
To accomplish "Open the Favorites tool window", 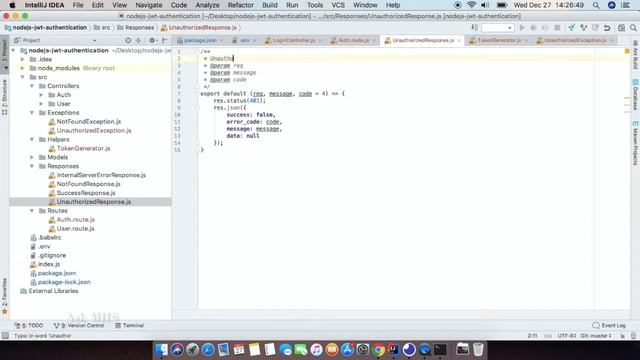I will tap(4, 296).
